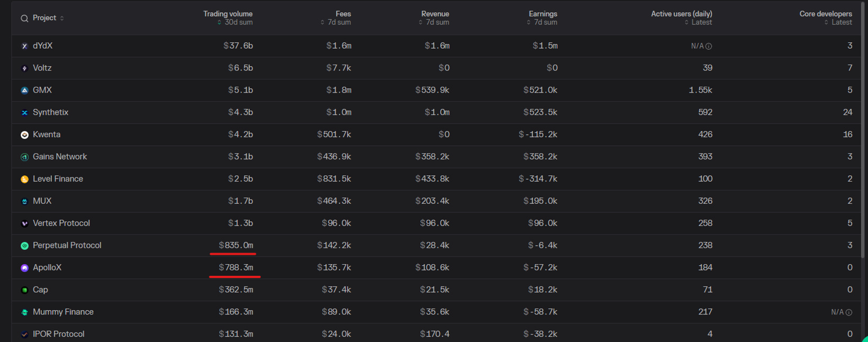Click MUX fees value $464.3k
Screen dimensions: 868x342
click(334, 202)
